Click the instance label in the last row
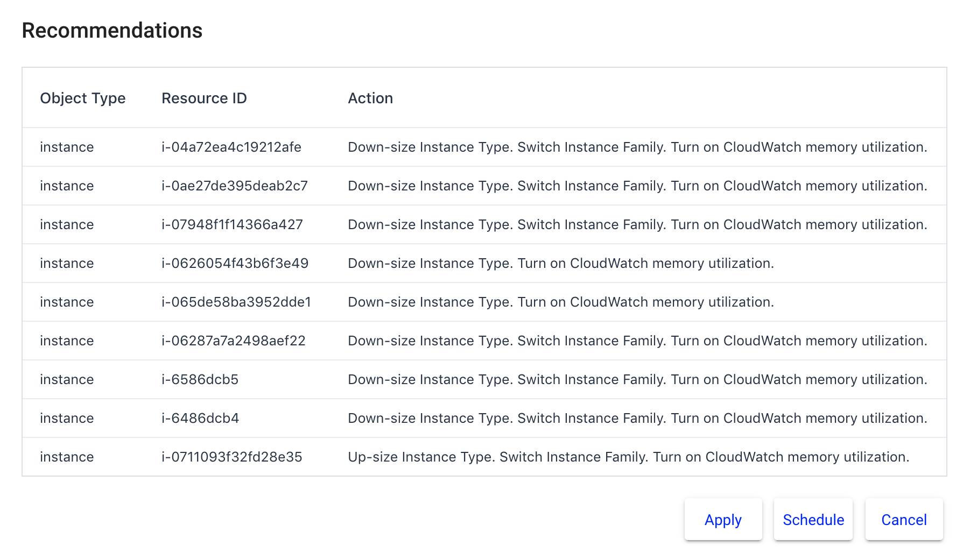This screenshot has height=560, width=970. pyautogui.click(x=66, y=457)
